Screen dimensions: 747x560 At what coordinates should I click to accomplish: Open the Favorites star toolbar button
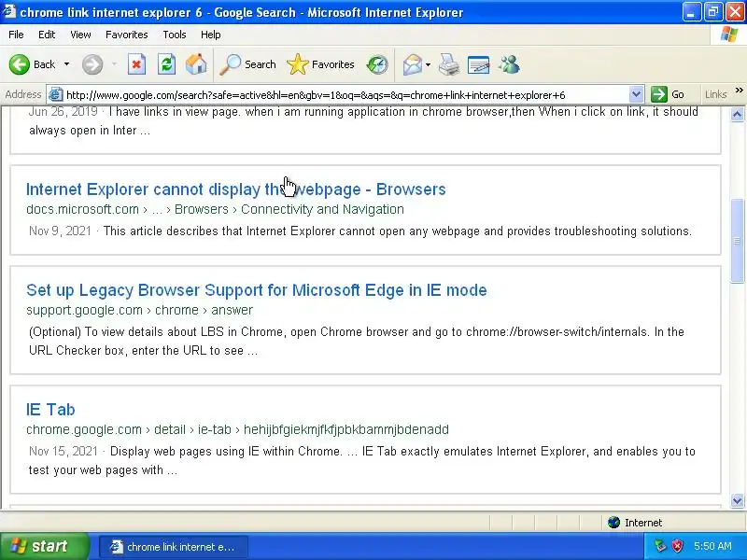coord(320,64)
